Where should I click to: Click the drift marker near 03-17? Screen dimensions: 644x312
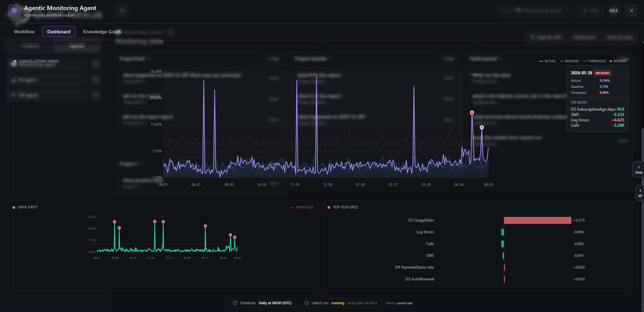pyautogui.click(x=205, y=226)
